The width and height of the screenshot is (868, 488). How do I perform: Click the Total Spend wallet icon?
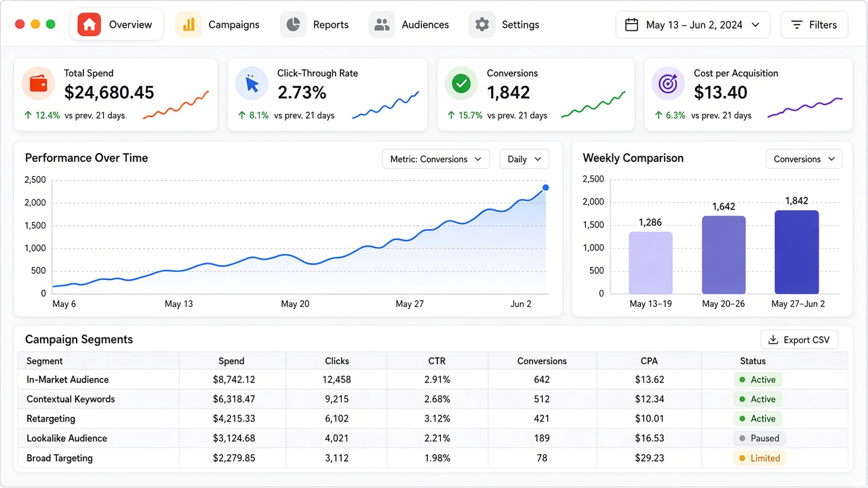coord(39,83)
